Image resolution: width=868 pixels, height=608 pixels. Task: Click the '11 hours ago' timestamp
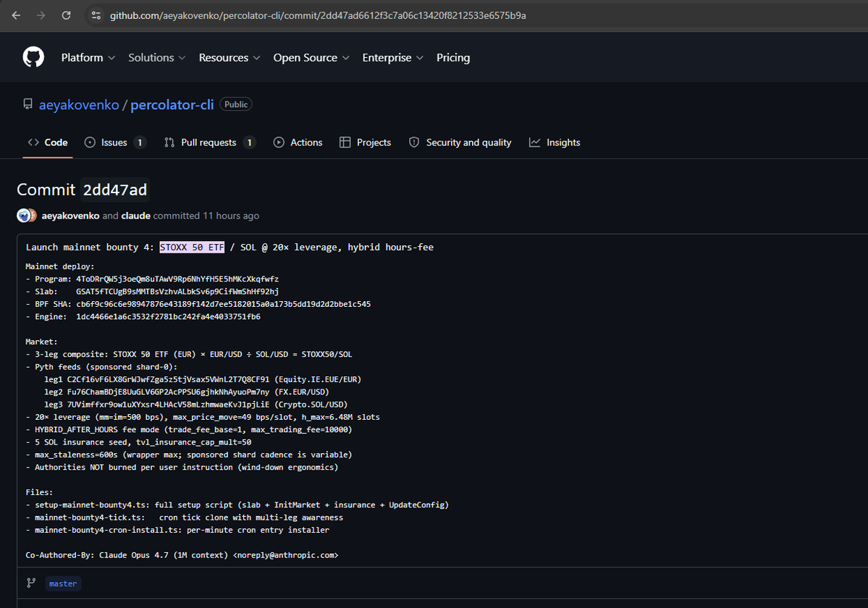[x=231, y=216]
